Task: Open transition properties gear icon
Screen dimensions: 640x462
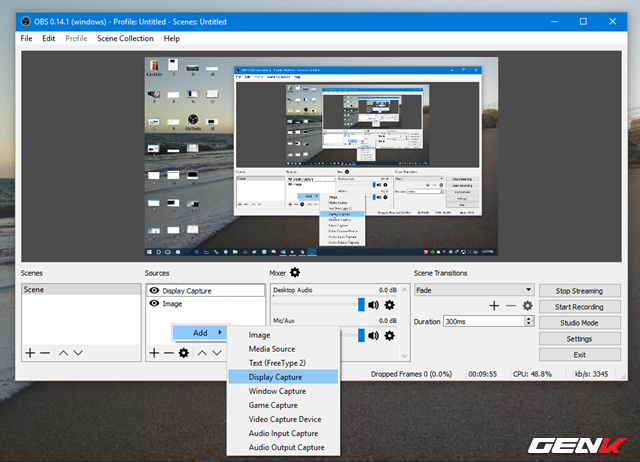Action: (527, 305)
